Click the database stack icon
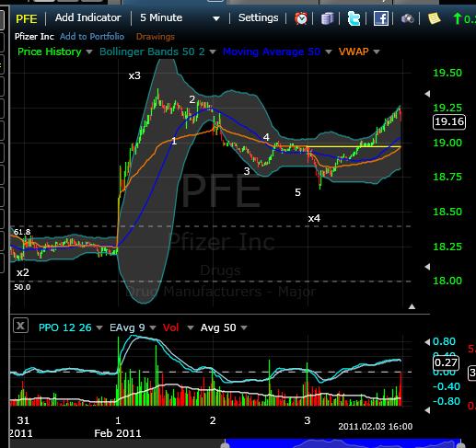The image size is (476, 448). (x=327, y=18)
